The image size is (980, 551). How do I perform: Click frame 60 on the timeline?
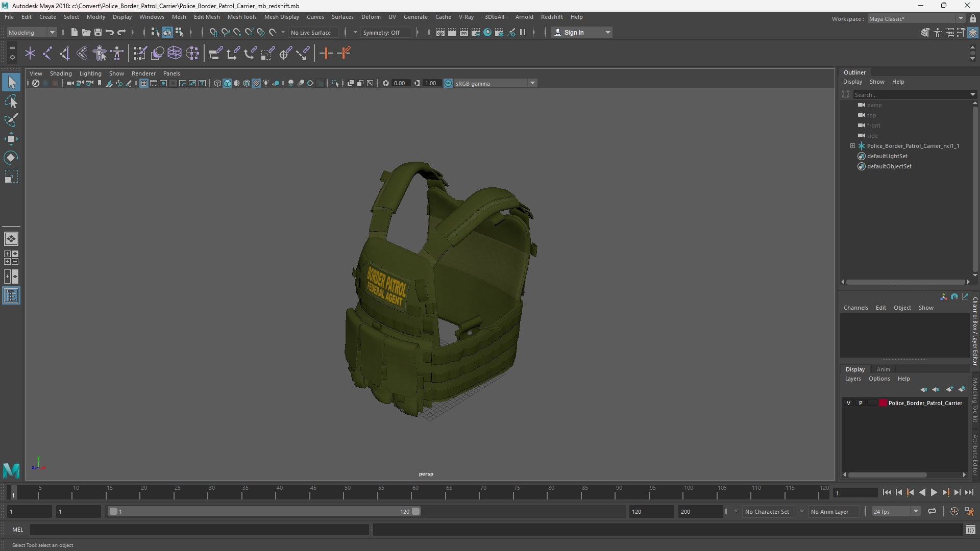click(x=415, y=492)
